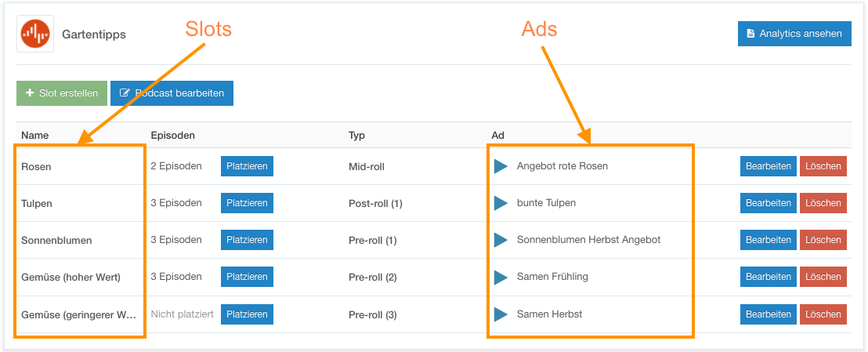Viewport: 868px width, 352px height.
Task: Select the Sonnenblumen slot name
Action: [x=56, y=241]
